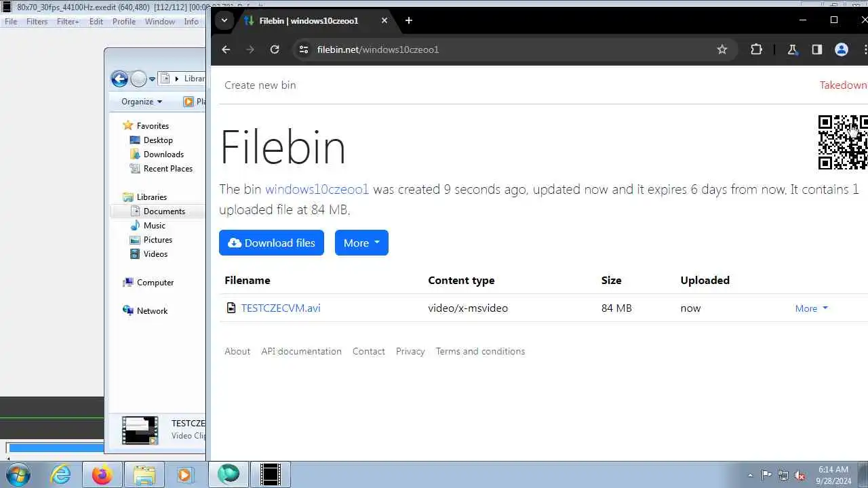Open Edit menu in exedit window
This screenshot has width=868, height=488.
[96, 22]
